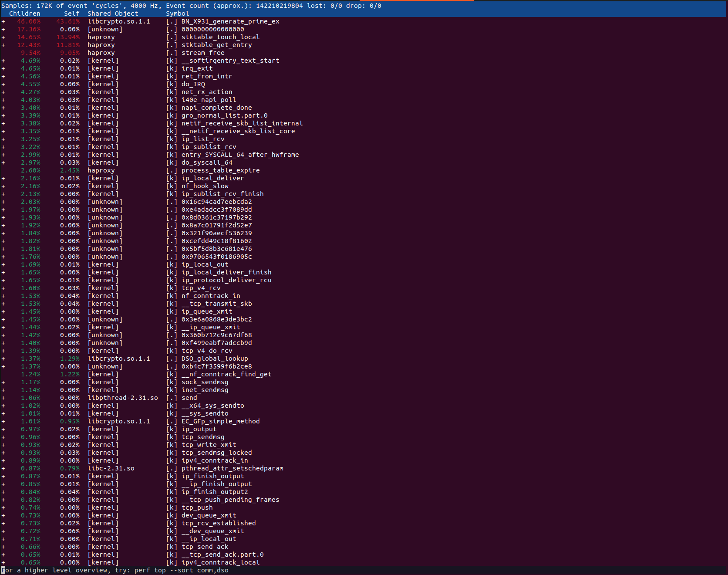Select the entry_SYSCALL_64_after_hwframe symbol
Image resolution: width=728 pixels, height=575 pixels.
[x=240, y=155]
